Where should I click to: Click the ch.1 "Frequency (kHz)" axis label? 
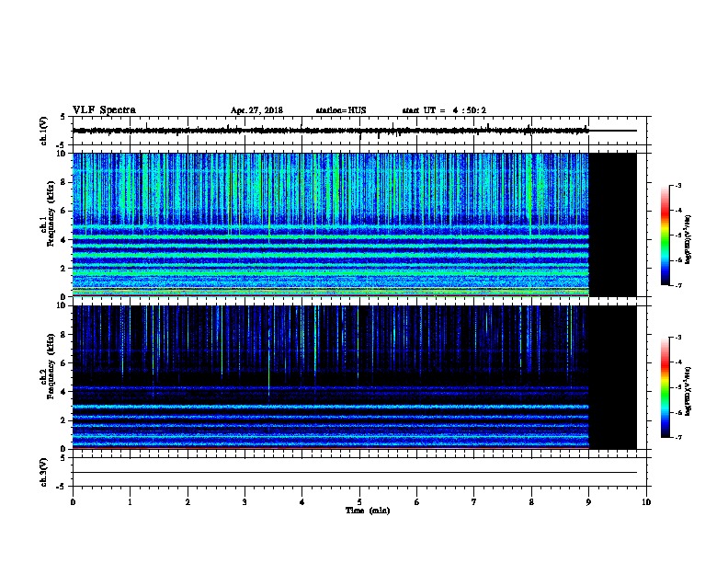[51, 214]
